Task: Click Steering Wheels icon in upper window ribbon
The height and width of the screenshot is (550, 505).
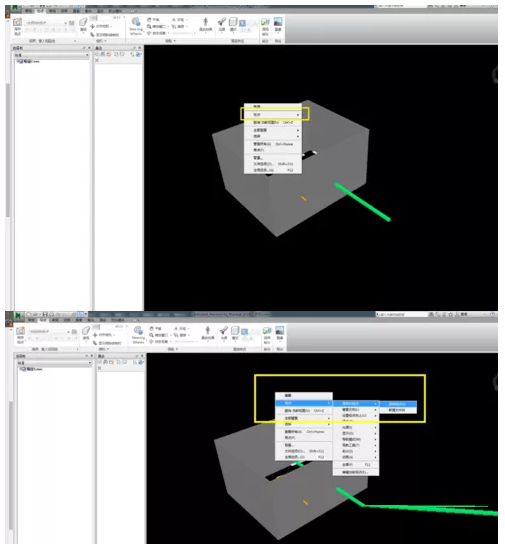Action: (136, 22)
